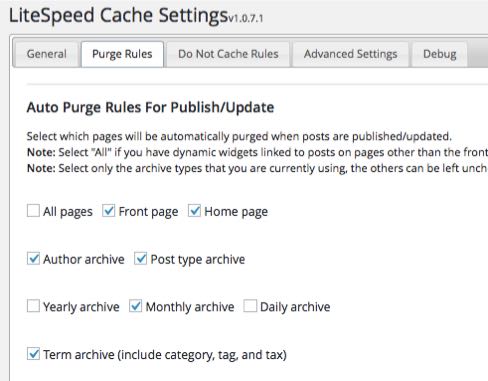Image resolution: width=488 pixels, height=381 pixels.
Task: Toggle the Post type archive checkbox
Action: 141,259
